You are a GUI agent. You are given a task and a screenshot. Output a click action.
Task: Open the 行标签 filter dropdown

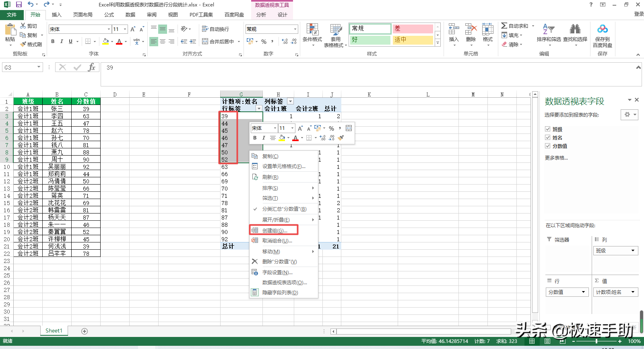click(x=259, y=109)
